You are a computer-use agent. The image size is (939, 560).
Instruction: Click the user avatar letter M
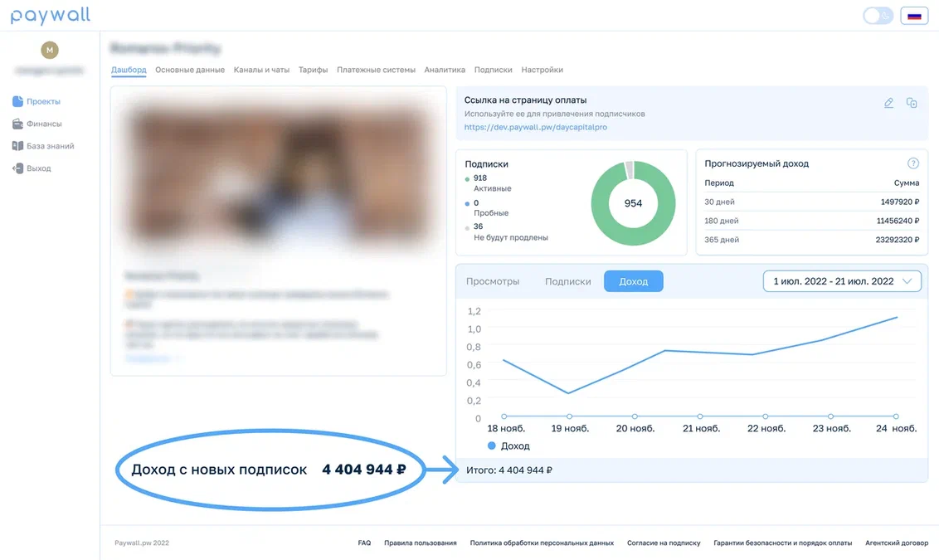[50, 51]
